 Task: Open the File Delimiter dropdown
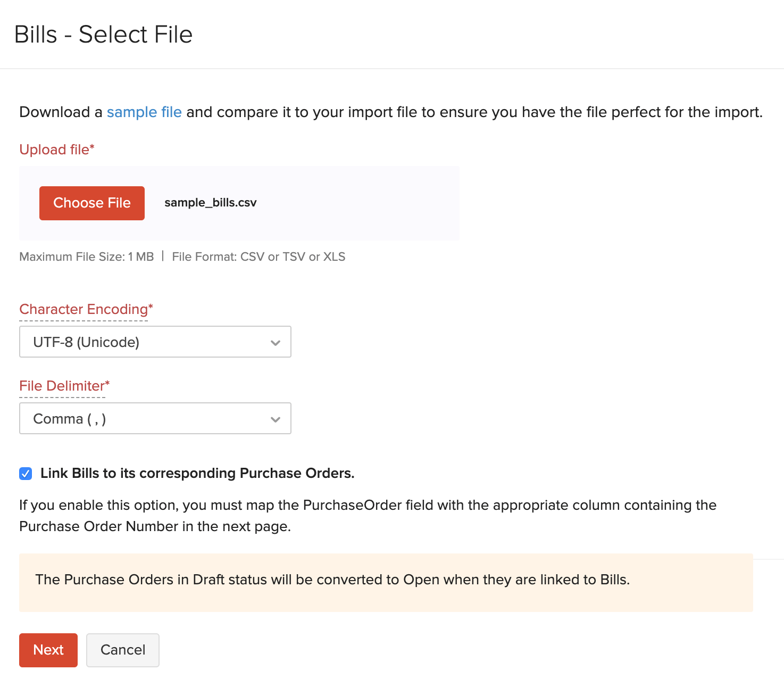pos(155,418)
